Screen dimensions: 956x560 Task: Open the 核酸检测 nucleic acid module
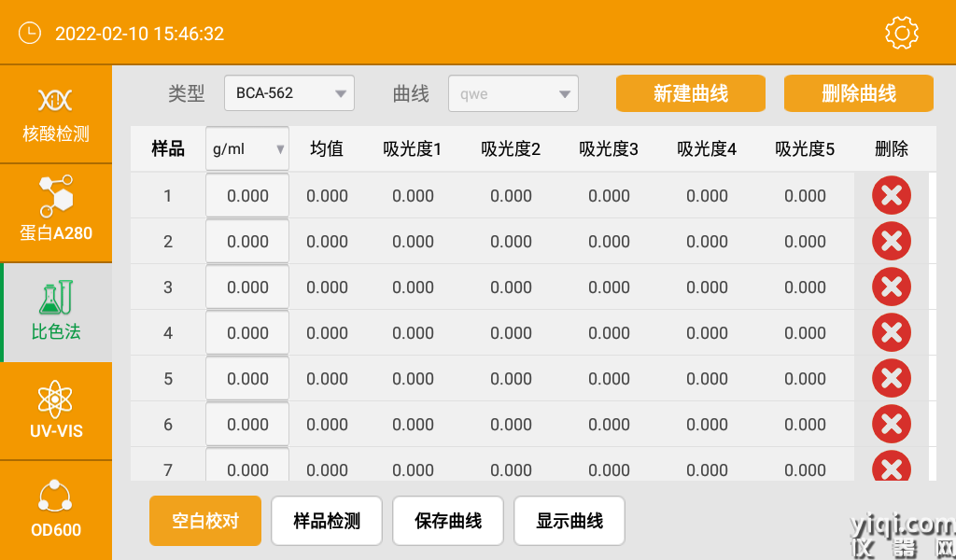(56, 115)
